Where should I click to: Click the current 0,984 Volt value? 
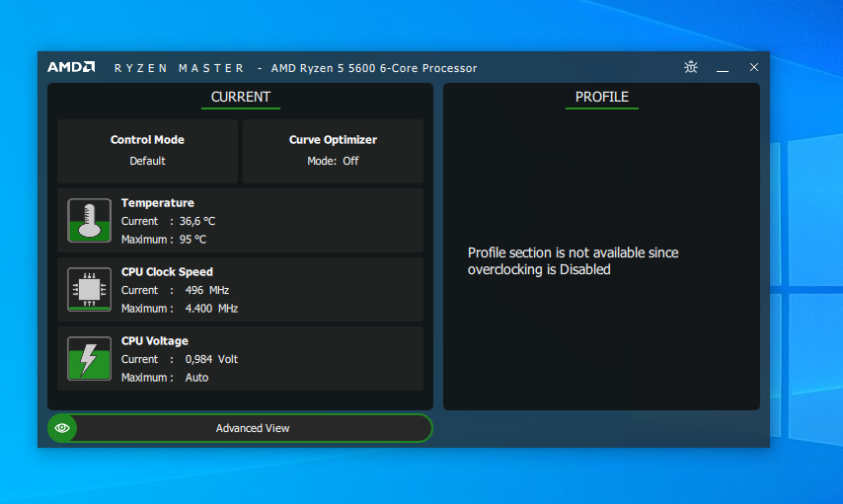pyautogui.click(x=211, y=359)
